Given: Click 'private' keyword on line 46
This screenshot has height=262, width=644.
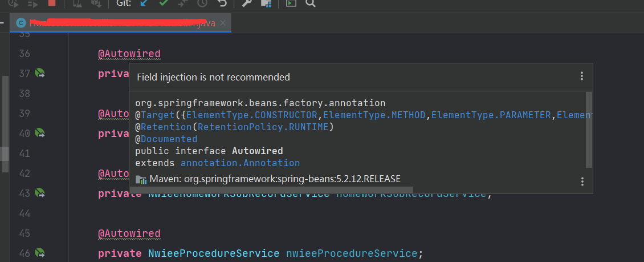Looking at the screenshot, I should pyautogui.click(x=120, y=253).
